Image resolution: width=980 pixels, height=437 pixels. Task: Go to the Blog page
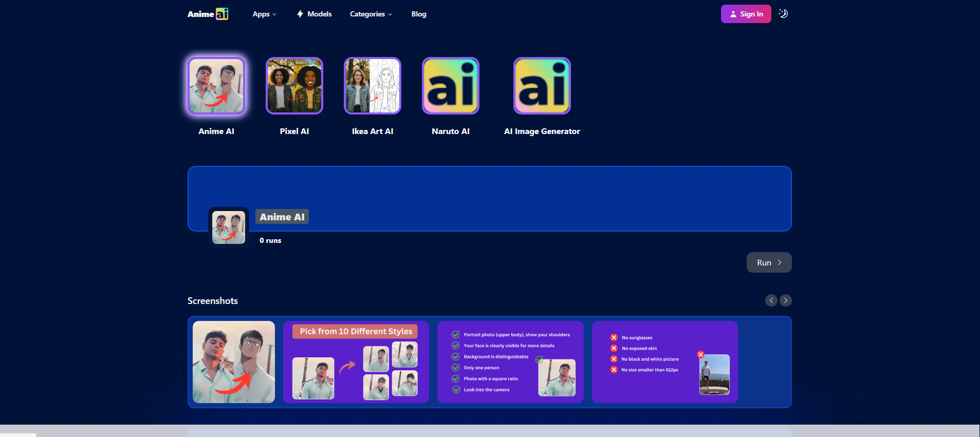(419, 14)
